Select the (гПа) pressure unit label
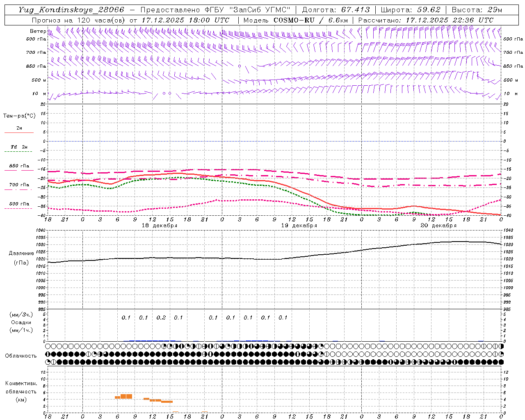The height and width of the screenshot is (420, 525). [x=21, y=262]
